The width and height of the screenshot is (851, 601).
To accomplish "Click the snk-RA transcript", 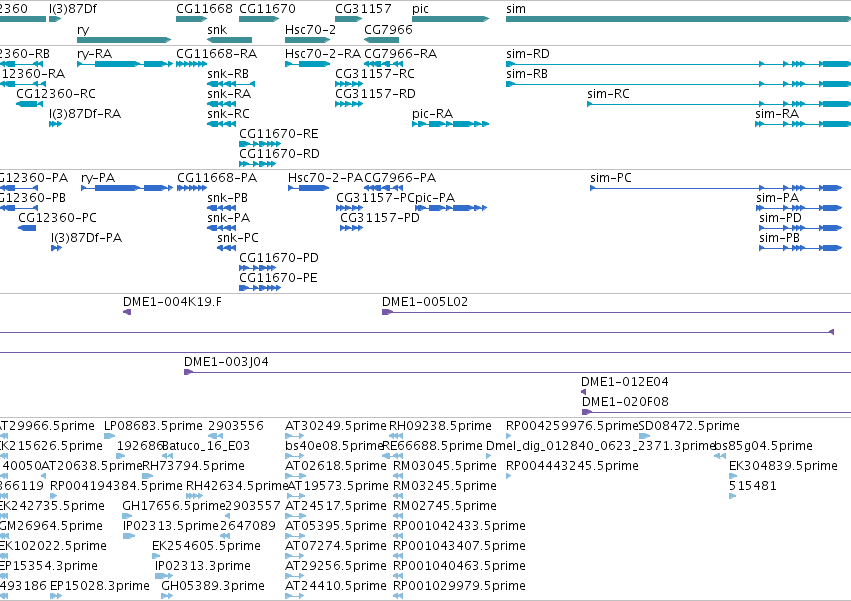I will pyautogui.click(x=221, y=104).
